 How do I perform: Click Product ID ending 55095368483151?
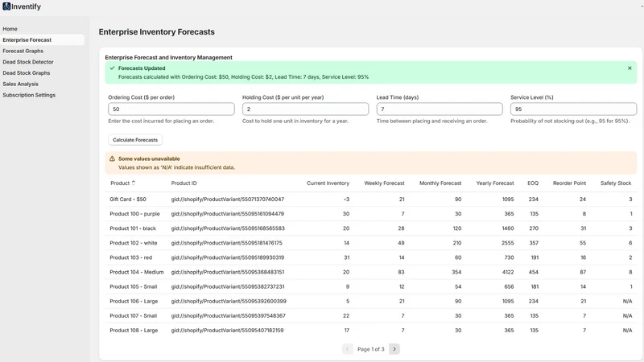click(x=228, y=272)
